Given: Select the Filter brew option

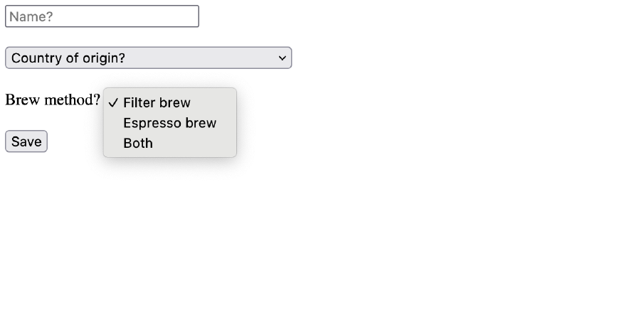Looking at the screenshot, I should 169,102.
